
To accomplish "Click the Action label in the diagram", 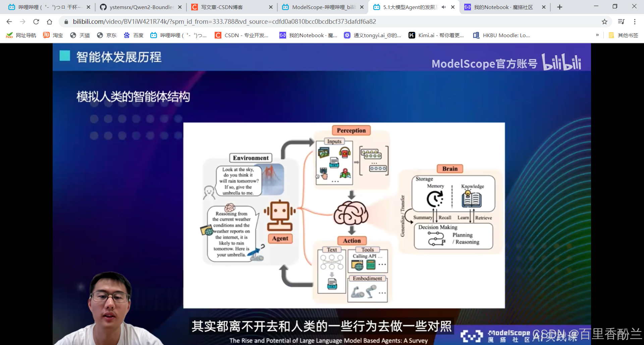I will [352, 240].
